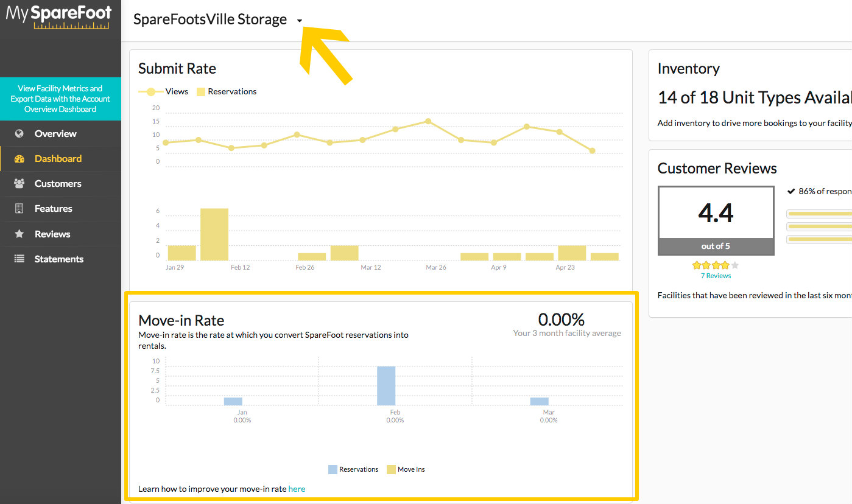Click '14 of 18 Unit Types Available' text
The height and width of the screenshot is (504, 852).
[755, 97]
